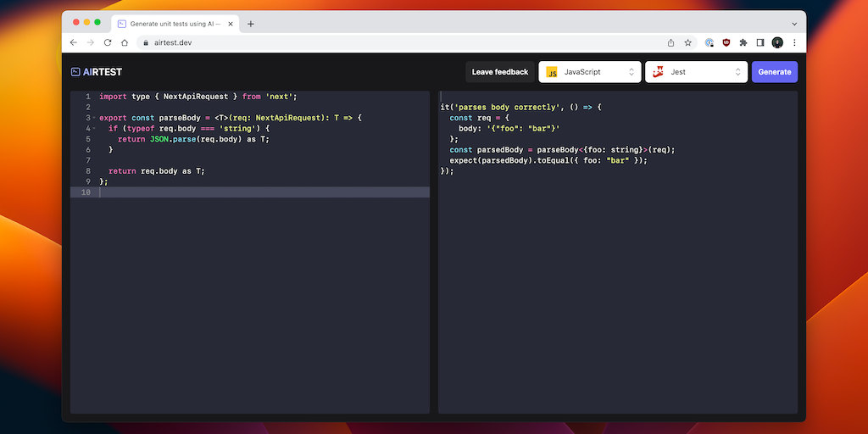Open a new browser tab
The image size is (868, 434).
point(251,24)
